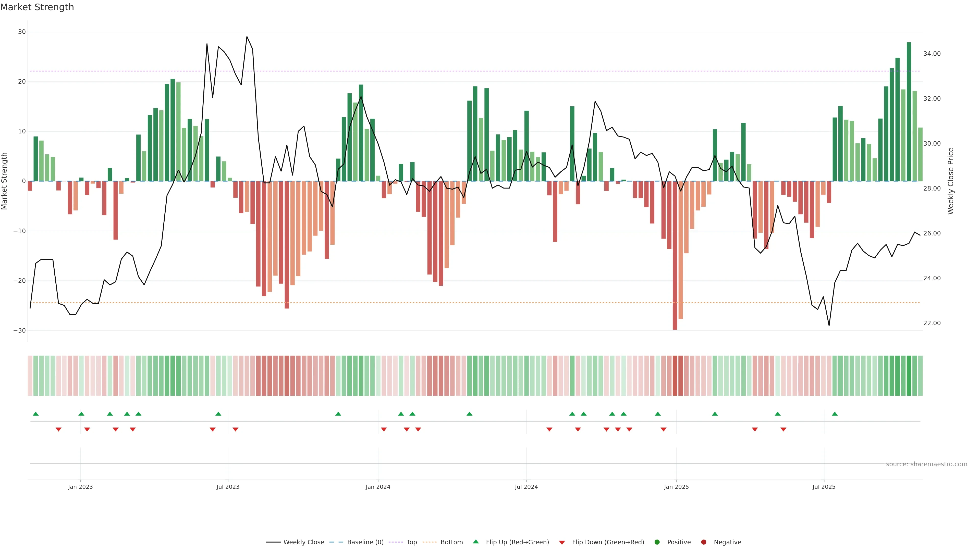The height and width of the screenshot is (551, 980).
Task: Click the Market Strength chart title
Action: [x=37, y=7]
